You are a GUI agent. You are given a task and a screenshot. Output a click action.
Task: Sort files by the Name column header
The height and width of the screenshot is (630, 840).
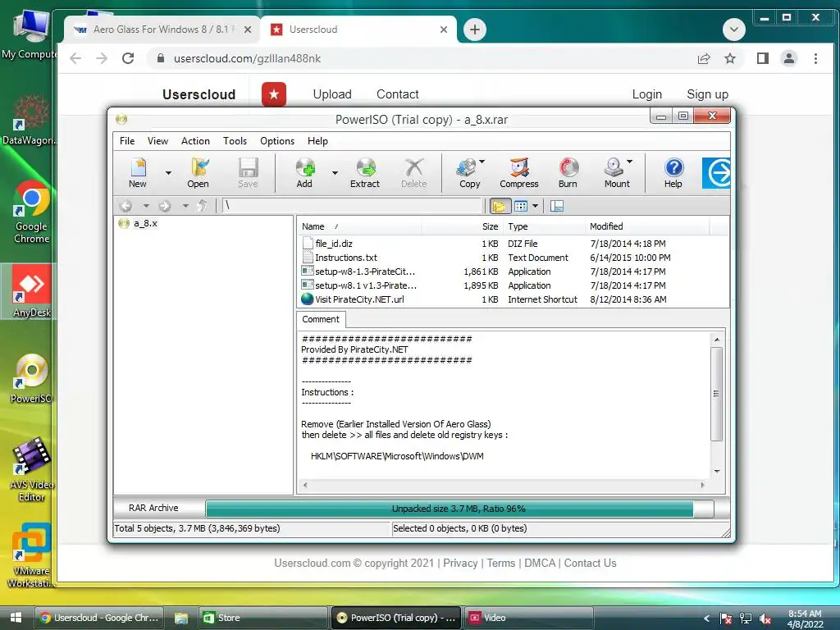coord(359,226)
